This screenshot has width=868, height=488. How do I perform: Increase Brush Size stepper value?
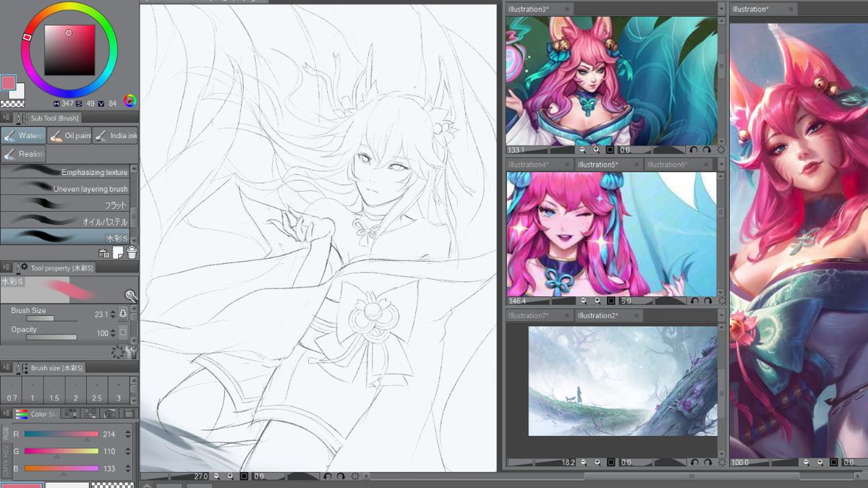point(112,312)
